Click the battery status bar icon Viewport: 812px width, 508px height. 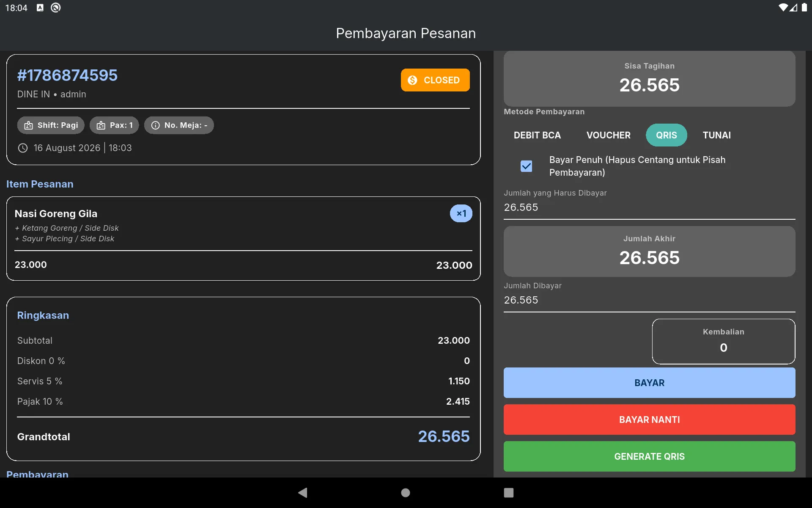[x=804, y=8]
